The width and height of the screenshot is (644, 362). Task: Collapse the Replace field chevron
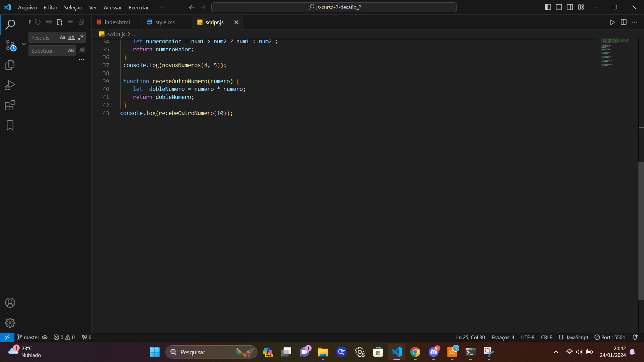coord(24,44)
